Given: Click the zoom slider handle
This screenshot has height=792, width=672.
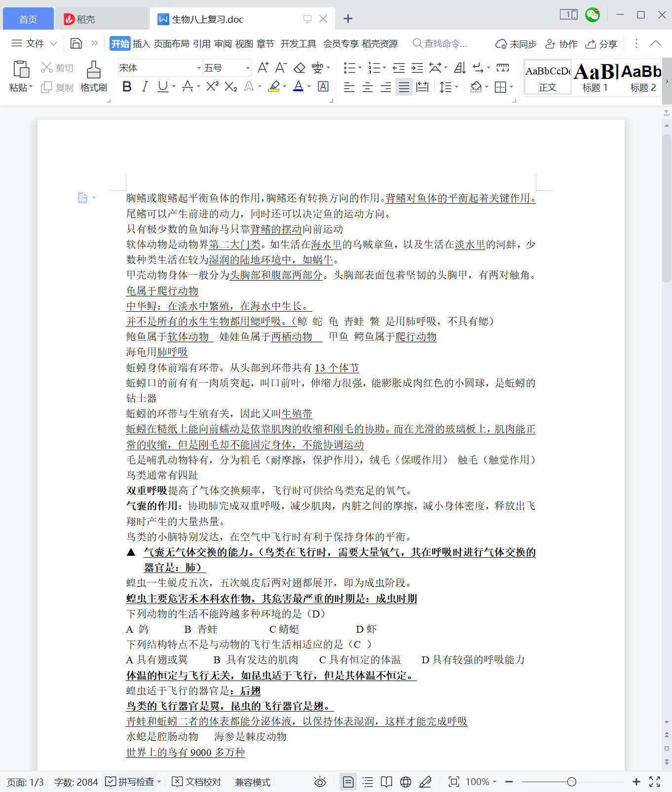Looking at the screenshot, I should [x=571, y=782].
